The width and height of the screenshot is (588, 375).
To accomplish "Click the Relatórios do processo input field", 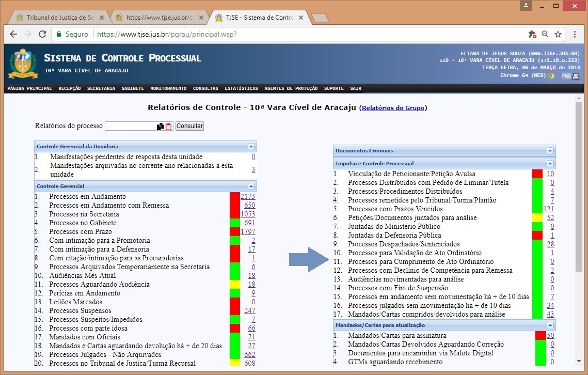I will click(130, 126).
